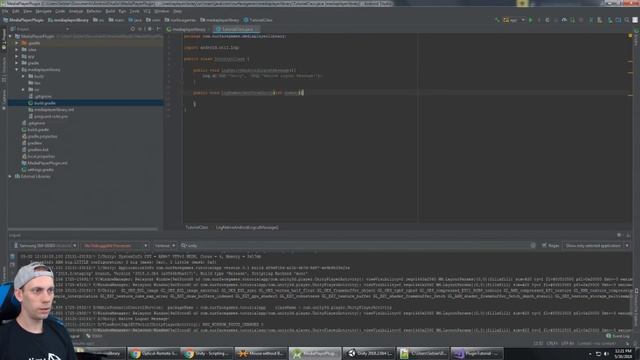Open the File menu
Viewport: 640px width, 360px height.
pos(5,11)
